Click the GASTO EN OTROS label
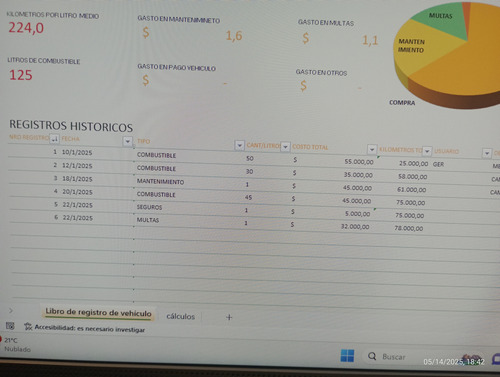 click(321, 72)
